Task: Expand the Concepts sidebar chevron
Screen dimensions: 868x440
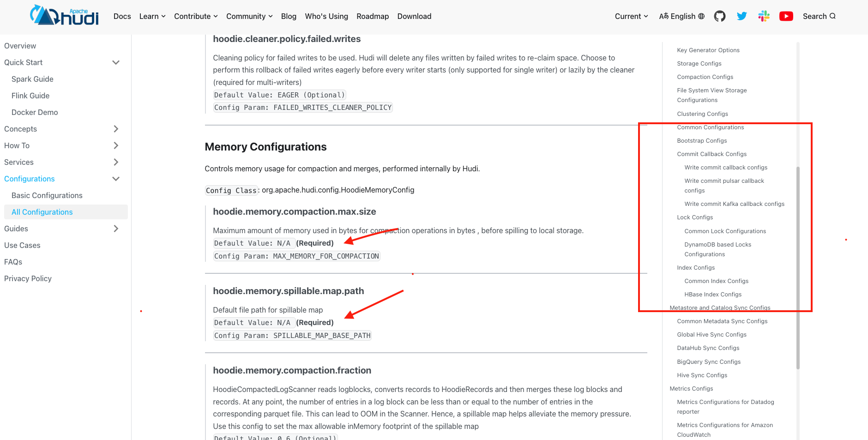Action: coord(116,129)
